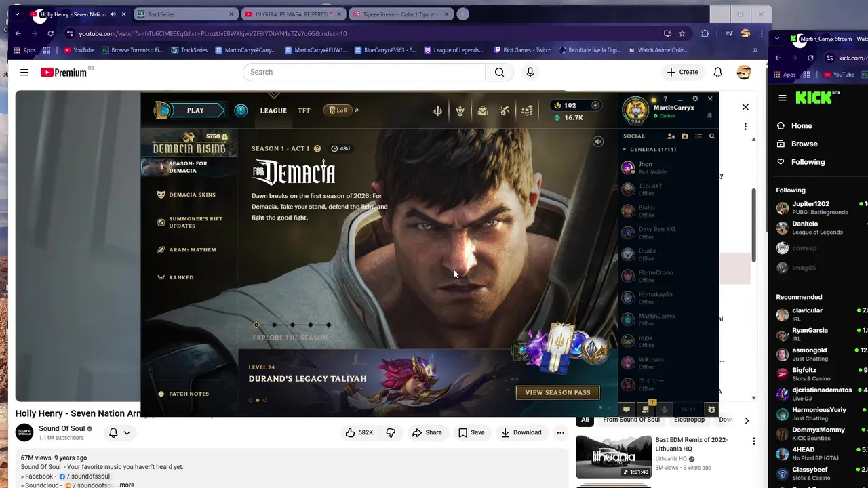Open MartinCarryx profile avatar in League client
This screenshot has width=868, height=488.
tap(636, 110)
